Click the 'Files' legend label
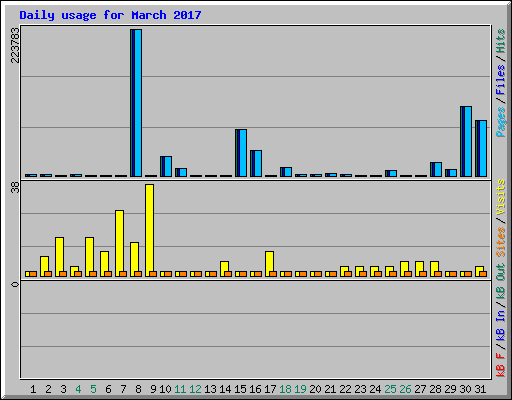Image resolution: width=512 pixels, height=400 pixels. click(500, 80)
